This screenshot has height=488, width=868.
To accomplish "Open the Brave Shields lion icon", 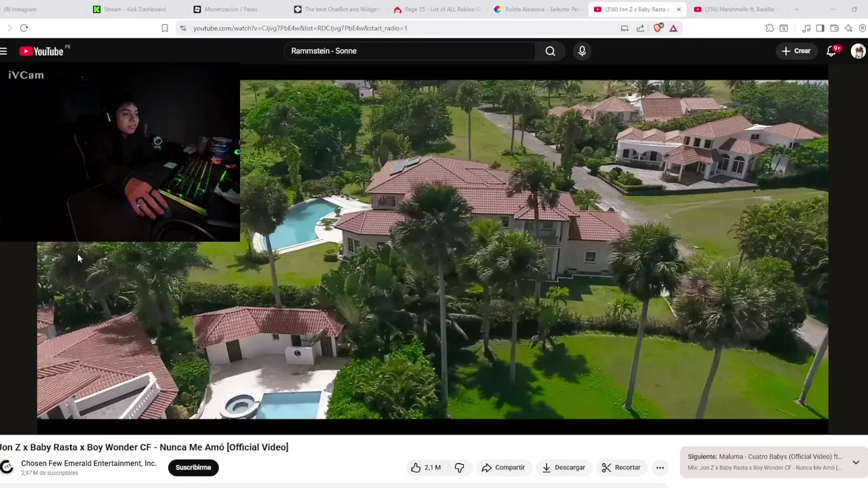I will tap(658, 28).
